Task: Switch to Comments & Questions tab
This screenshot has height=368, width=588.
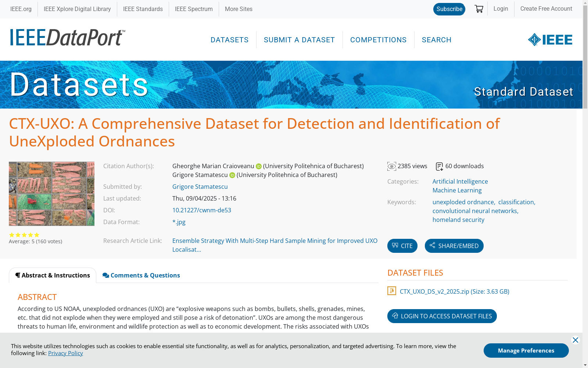Action: (x=141, y=275)
